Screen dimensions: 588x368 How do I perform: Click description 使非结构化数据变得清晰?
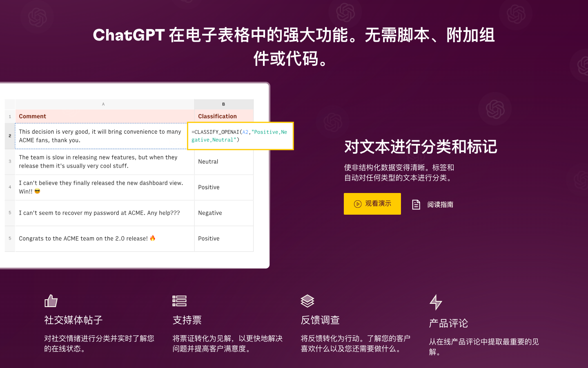pyautogui.click(x=399, y=173)
